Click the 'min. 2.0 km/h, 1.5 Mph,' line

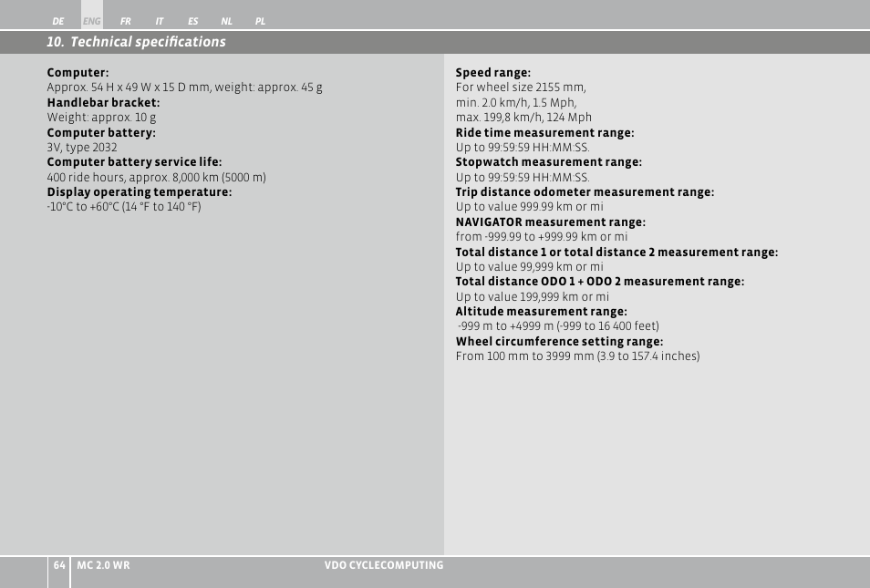pyautogui.click(x=516, y=103)
